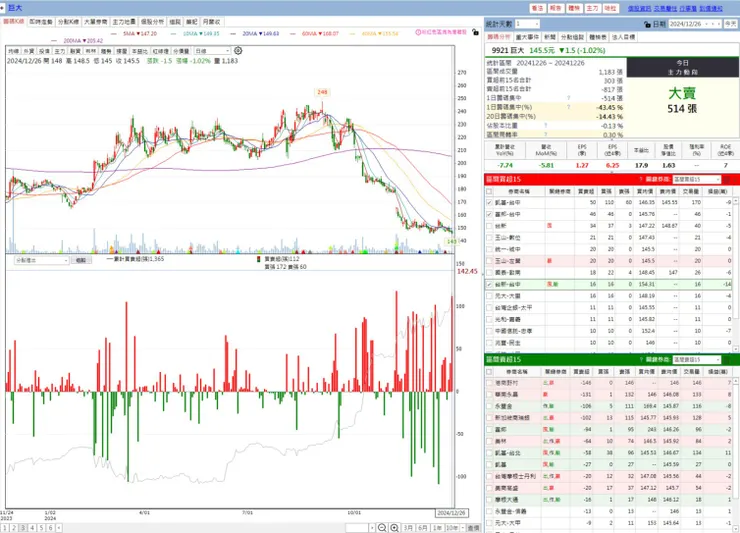Viewport: 740px width, 533px height.
Task: Click 看法 button in top bar
Action: pyautogui.click(x=537, y=8)
